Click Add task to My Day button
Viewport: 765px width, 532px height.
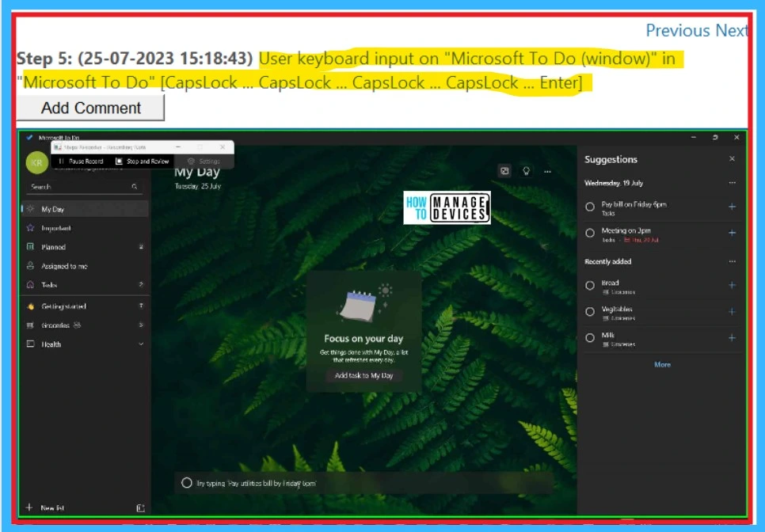(363, 375)
